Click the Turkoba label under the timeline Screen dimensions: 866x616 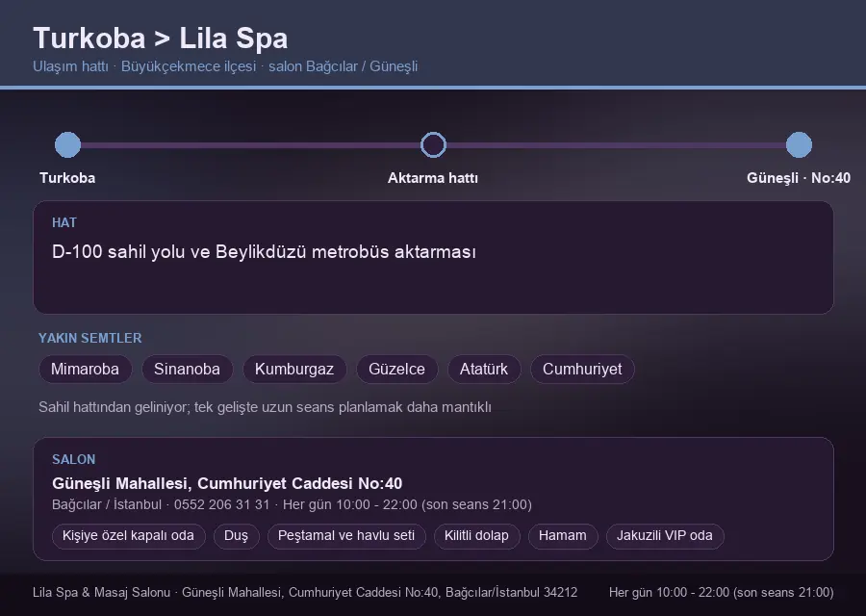pos(67,178)
